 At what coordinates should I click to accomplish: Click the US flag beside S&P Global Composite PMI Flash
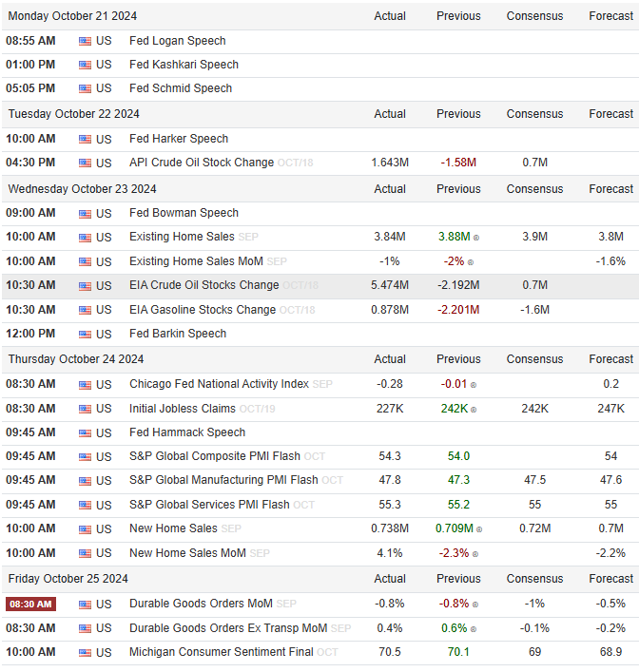(x=85, y=457)
